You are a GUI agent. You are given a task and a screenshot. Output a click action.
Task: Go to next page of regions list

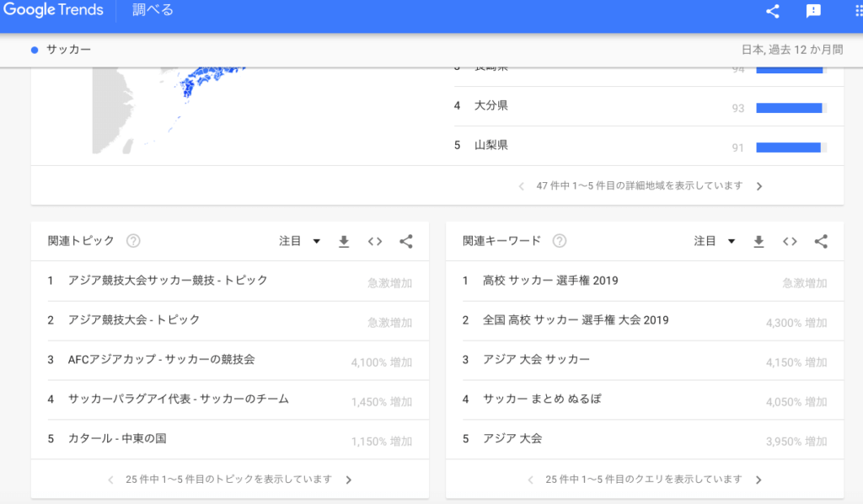point(759,186)
